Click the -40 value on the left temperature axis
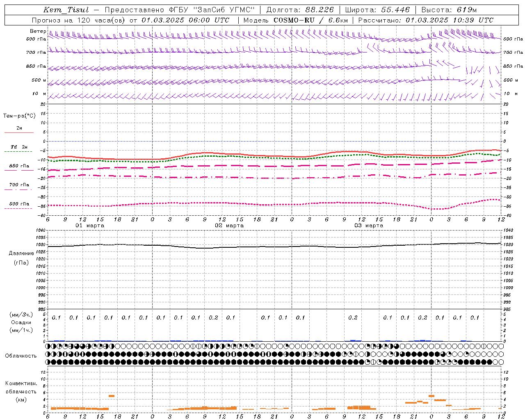525x420 pixels. 41,215
